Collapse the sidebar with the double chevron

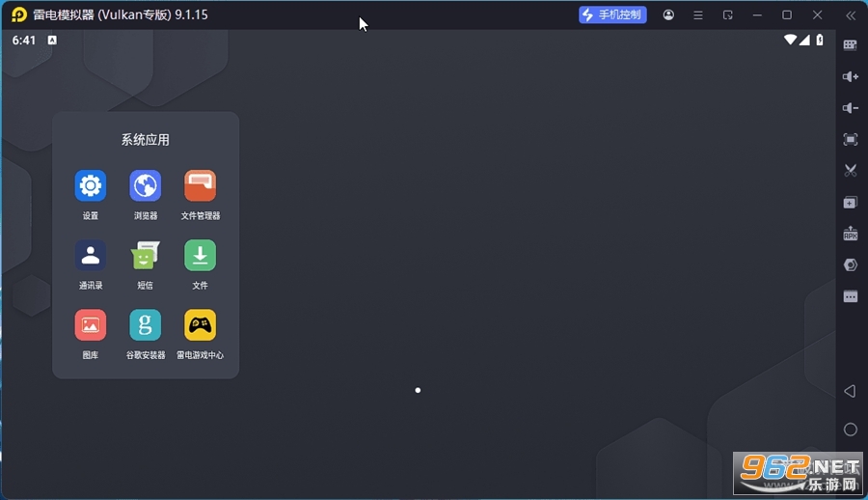click(851, 15)
